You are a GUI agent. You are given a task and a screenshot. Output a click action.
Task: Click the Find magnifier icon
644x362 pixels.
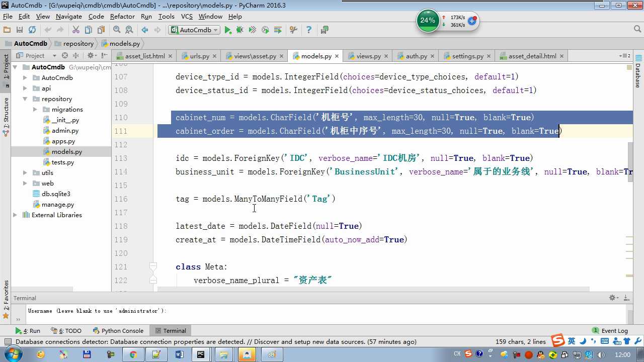(x=117, y=30)
